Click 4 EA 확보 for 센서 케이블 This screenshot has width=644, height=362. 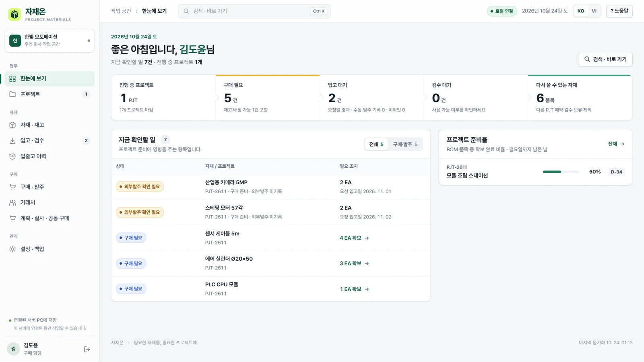coord(354,238)
